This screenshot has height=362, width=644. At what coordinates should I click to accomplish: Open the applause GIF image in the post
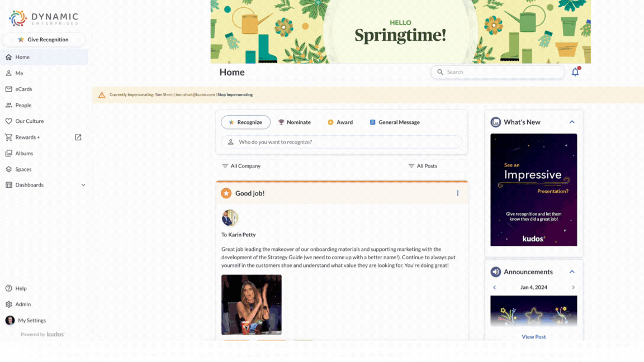click(252, 304)
